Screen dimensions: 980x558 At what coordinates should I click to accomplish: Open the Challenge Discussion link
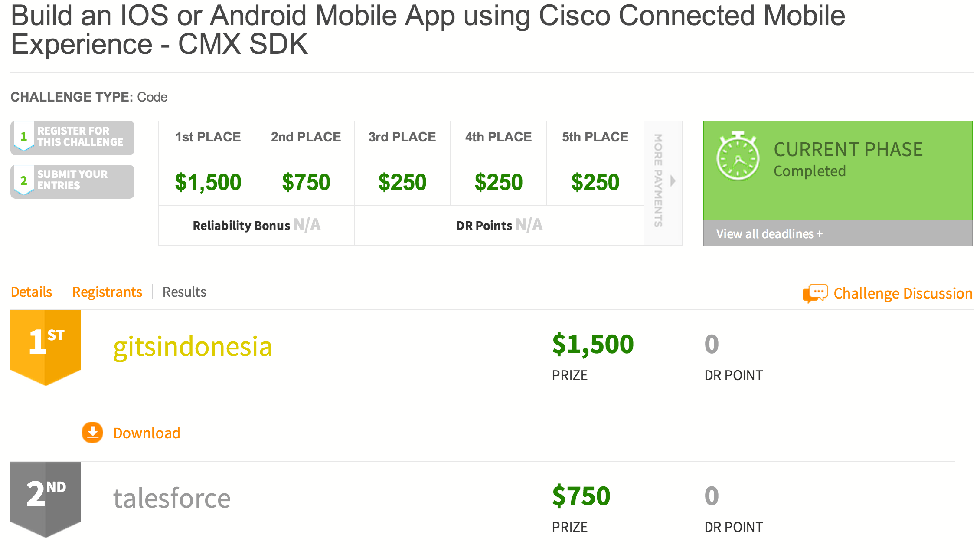click(x=903, y=293)
